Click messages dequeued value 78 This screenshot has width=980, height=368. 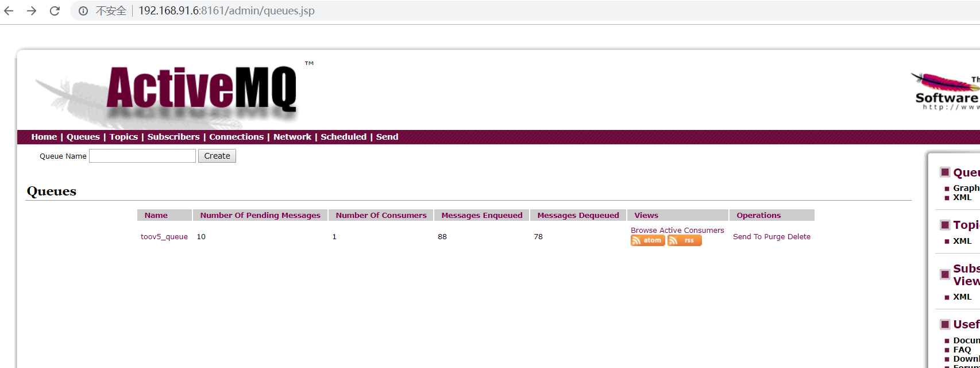click(538, 237)
